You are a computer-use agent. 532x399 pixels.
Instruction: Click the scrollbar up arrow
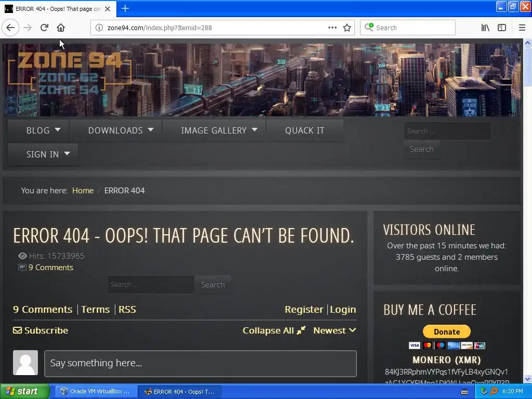[527, 43]
